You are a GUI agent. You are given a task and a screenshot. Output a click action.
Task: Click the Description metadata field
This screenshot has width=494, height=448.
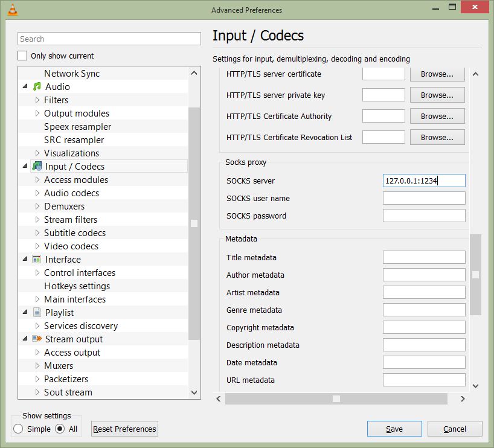point(424,345)
